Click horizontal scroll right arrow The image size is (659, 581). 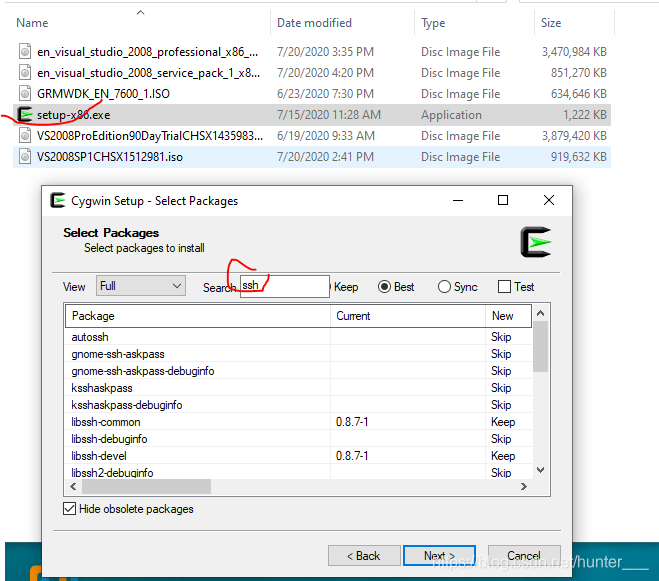pos(524,486)
